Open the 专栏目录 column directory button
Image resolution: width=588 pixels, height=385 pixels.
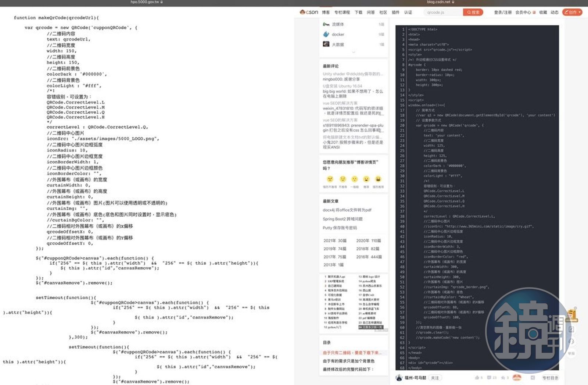pyautogui.click(x=550, y=378)
